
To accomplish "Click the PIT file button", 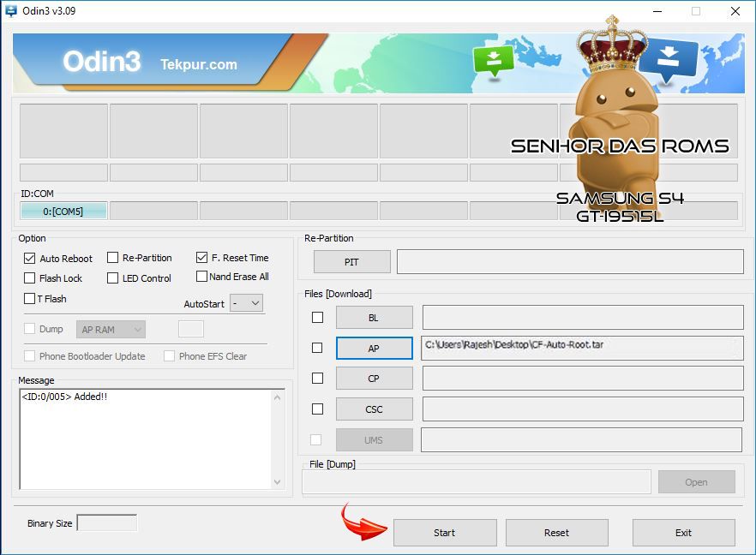I will click(351, 262).
